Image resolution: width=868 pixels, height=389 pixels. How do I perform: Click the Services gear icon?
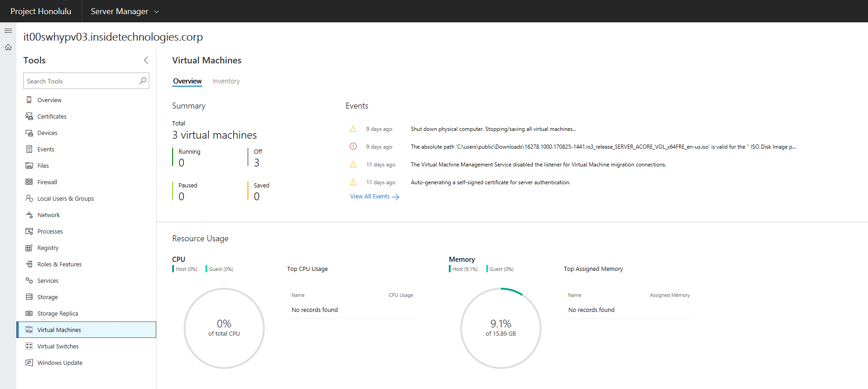pos(29,280)
